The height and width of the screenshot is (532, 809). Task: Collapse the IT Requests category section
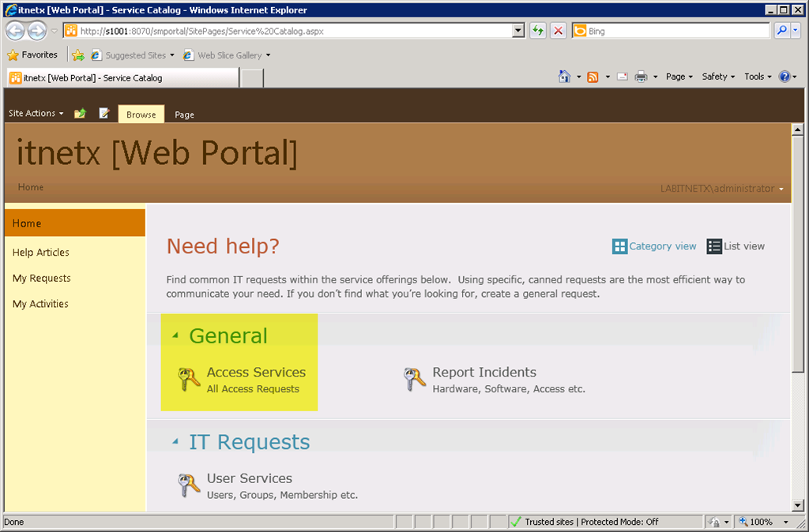click(x=175, y=443)
